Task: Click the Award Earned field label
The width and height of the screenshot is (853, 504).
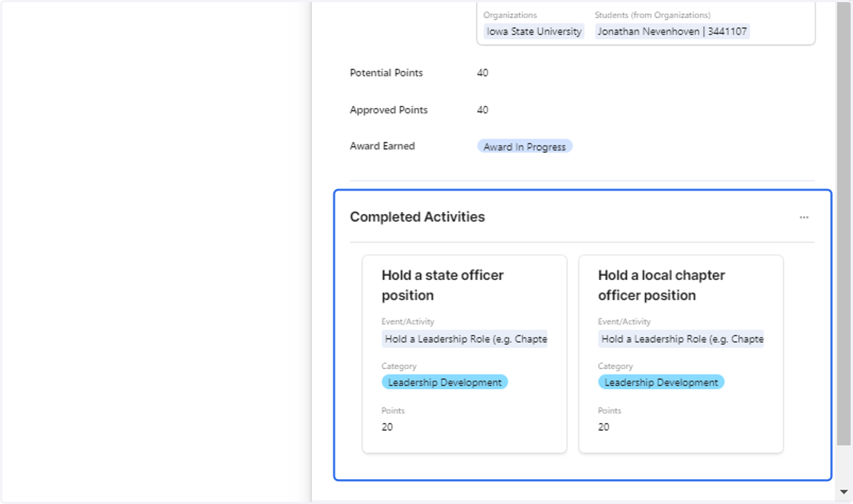Action: (382, 146)
